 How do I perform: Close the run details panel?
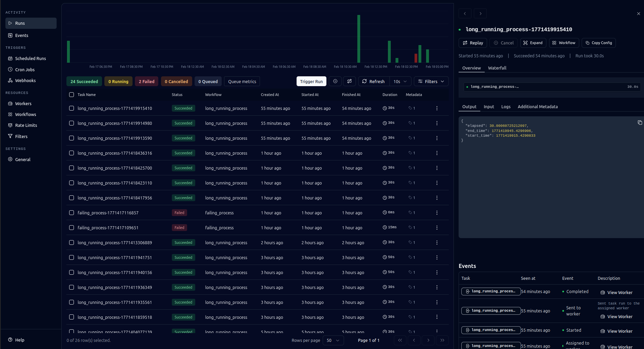638,14
